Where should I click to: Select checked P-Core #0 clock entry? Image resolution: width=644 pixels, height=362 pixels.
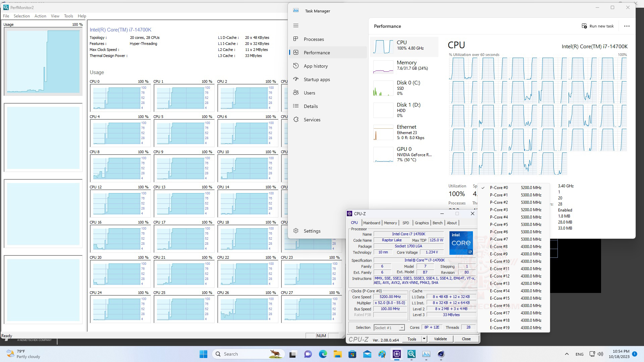[499, 188]
